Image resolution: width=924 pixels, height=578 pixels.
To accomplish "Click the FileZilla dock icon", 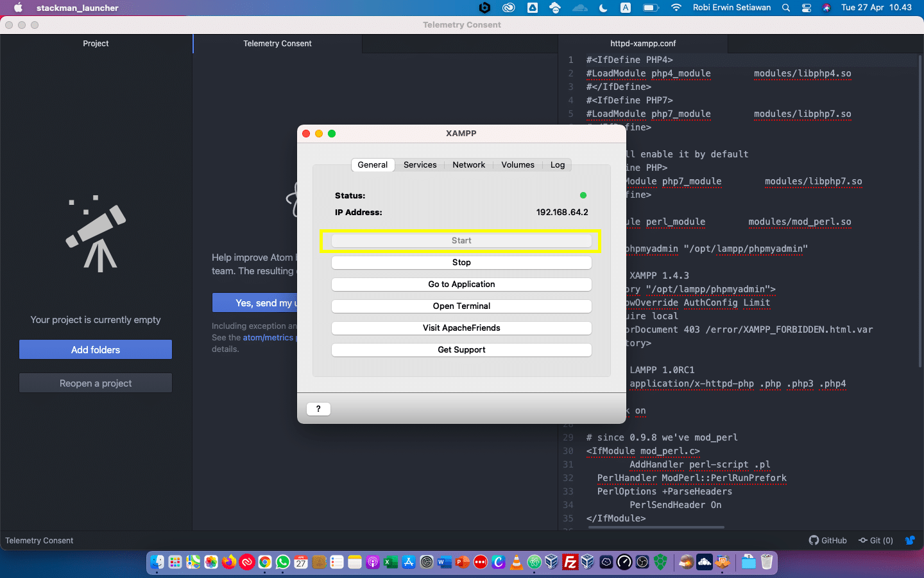I will pyautogui.click(x=570, y=563).
